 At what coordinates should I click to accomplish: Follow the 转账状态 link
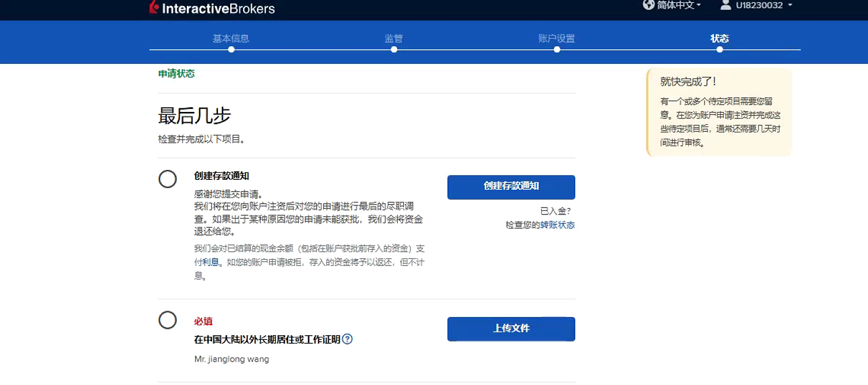(557, 225)
